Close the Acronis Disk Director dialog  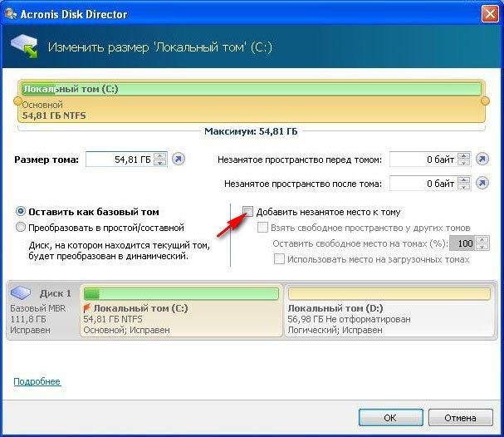[490, 14]
